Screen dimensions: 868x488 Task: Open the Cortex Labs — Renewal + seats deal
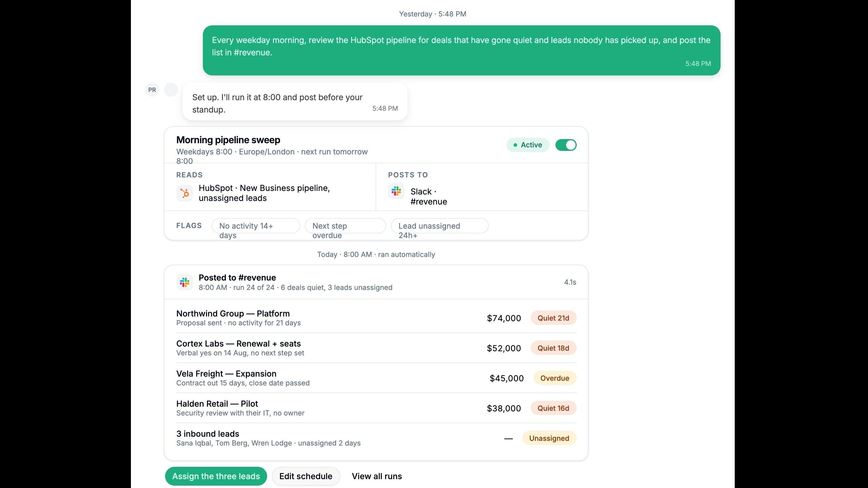pos(377,348)
